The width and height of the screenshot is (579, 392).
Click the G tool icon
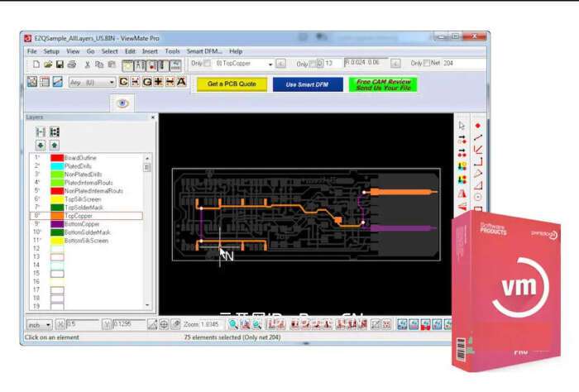(147, 82)
